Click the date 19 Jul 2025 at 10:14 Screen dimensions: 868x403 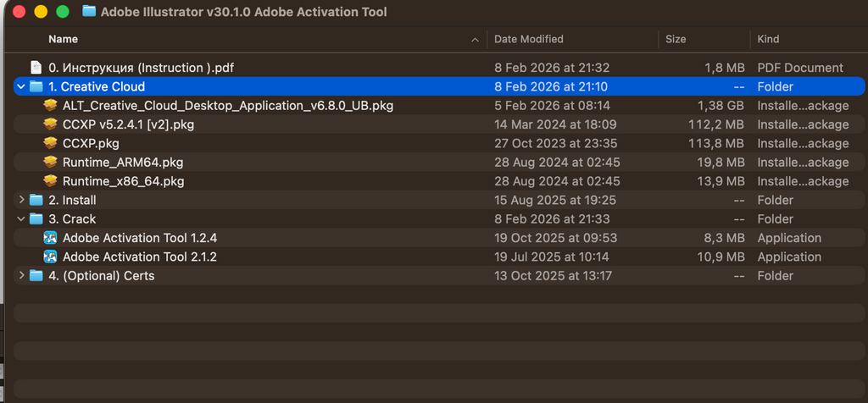pos(551,257)
